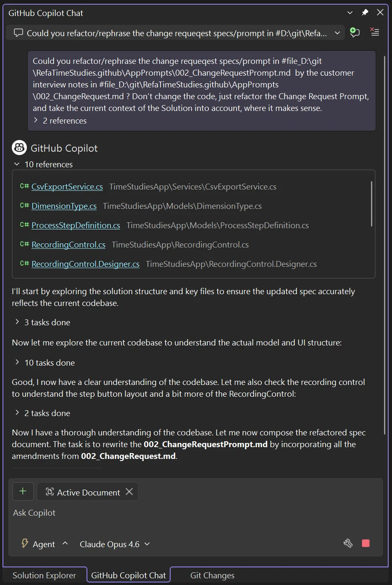
Task: Add context with the plus icon in prompt box
Action: coord(23,491)
